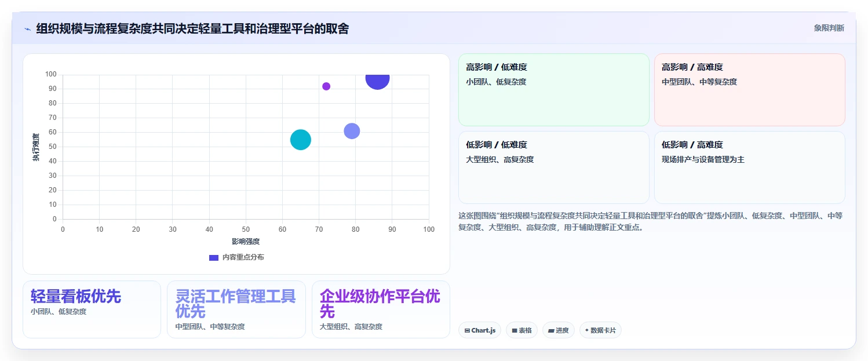This screenshot has height=361, width=868.
Task: Click the Chart.js tag chip
Action: pyautogui.click(x=480, y=330)
